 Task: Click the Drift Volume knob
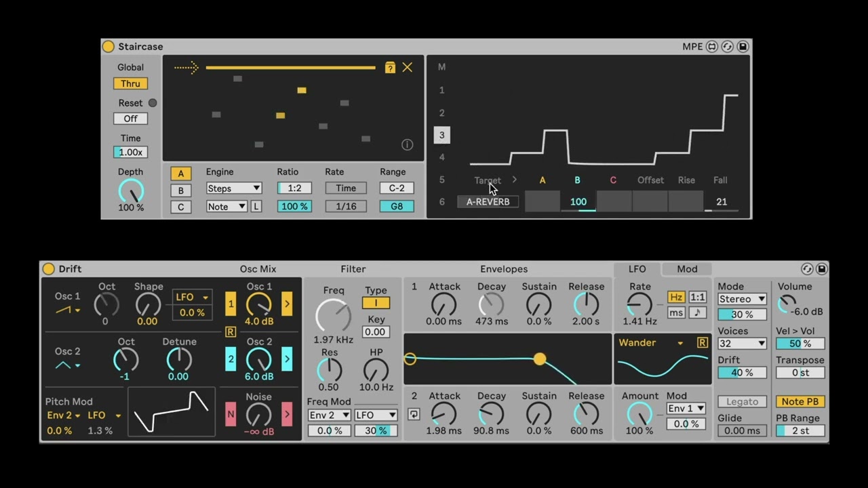(x=787, y=304)
